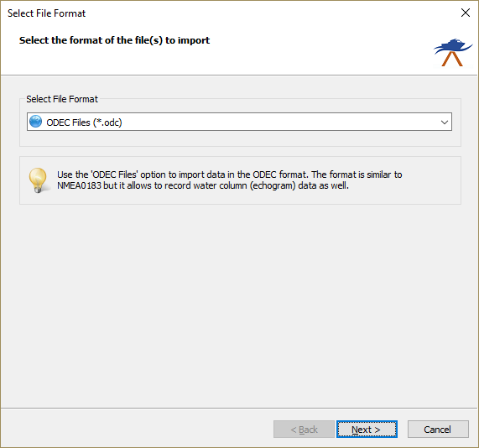Click the word 'NMEA0183' in the hint
Image resolution: width=479 pixels, height=448 pixels.
[79, 185]
